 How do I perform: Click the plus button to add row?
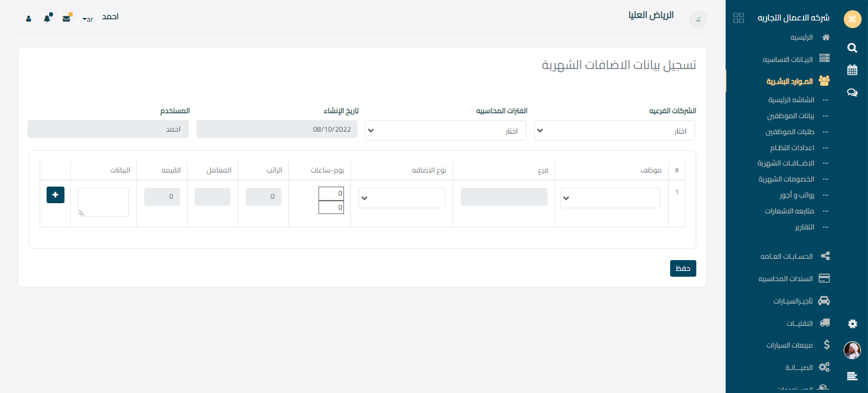tap(56, 194)
